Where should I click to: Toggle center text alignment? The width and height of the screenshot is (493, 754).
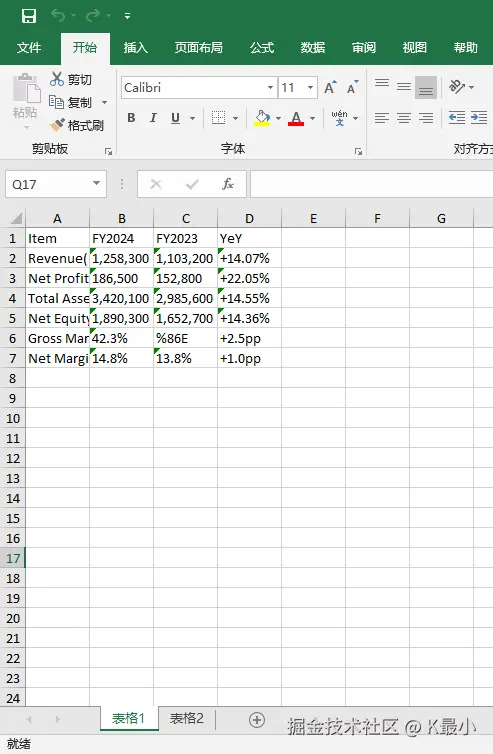(404, 118)
